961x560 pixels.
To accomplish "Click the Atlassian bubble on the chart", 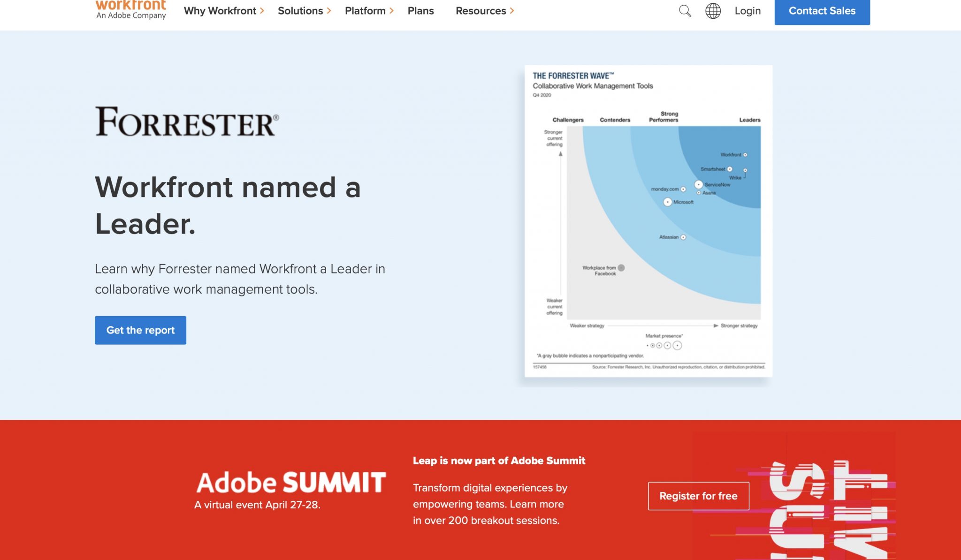I will tap(683, 237).
